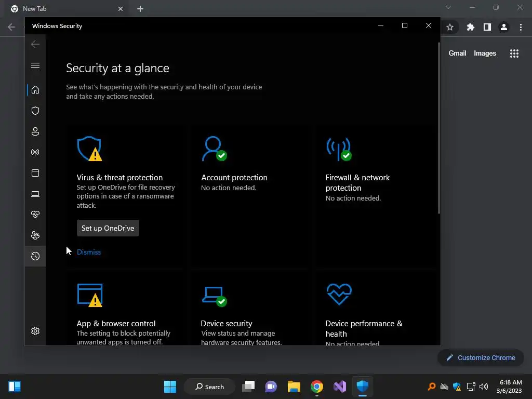
Task: Open the Chrome profile avatar
Action: click(x=504, y=27)
